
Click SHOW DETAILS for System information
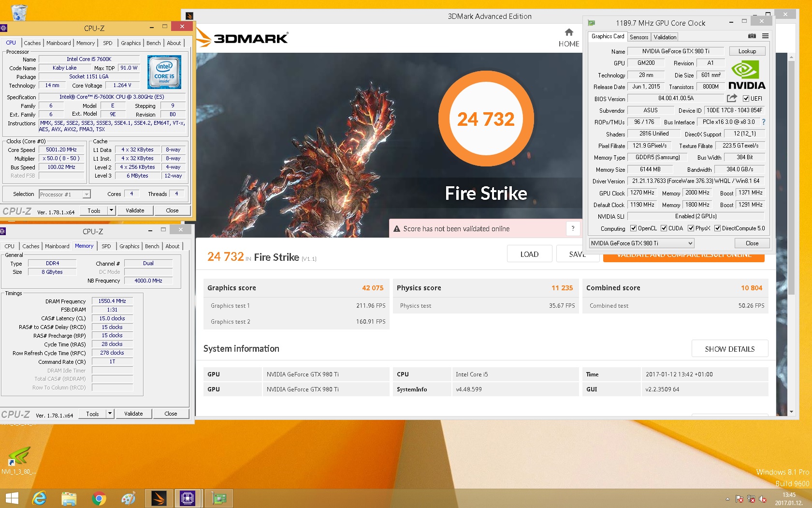(730, 349)
